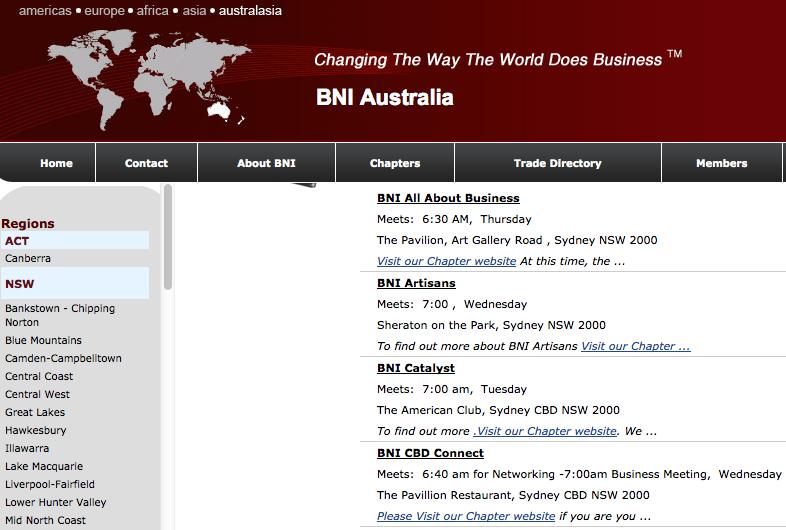Click the regions sidebar scrollbar
The width and height of the screenshot is (786, 530).
coord(168,237)
